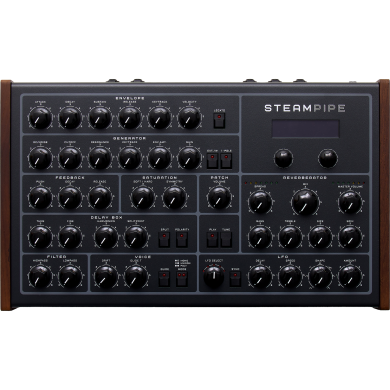Click the Reverberator Spring knob
Image resolution: width=390 pixels, height=390 pixels.
[x=260, y=203]
